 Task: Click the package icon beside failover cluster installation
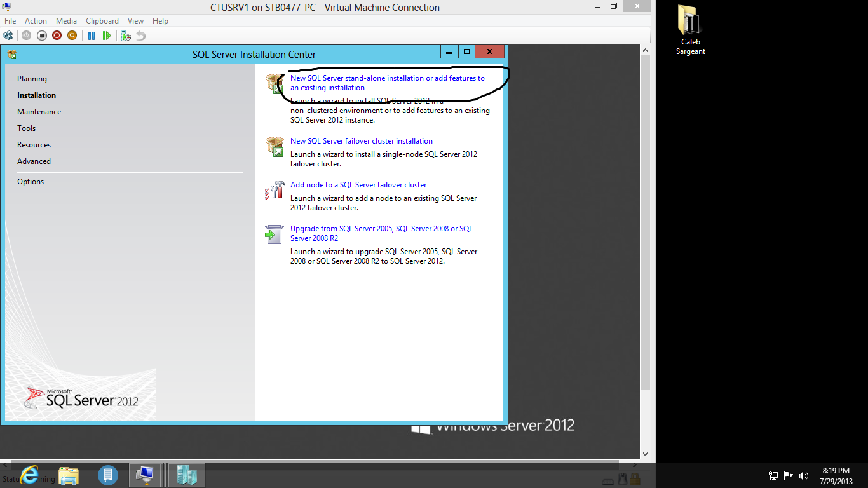tap(275, 147)
